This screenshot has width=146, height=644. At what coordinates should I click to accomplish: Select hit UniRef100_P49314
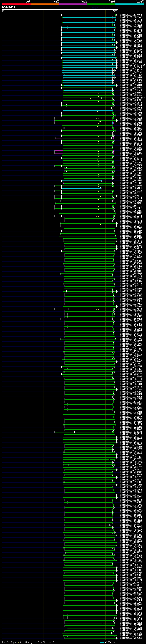pos(131,53)
